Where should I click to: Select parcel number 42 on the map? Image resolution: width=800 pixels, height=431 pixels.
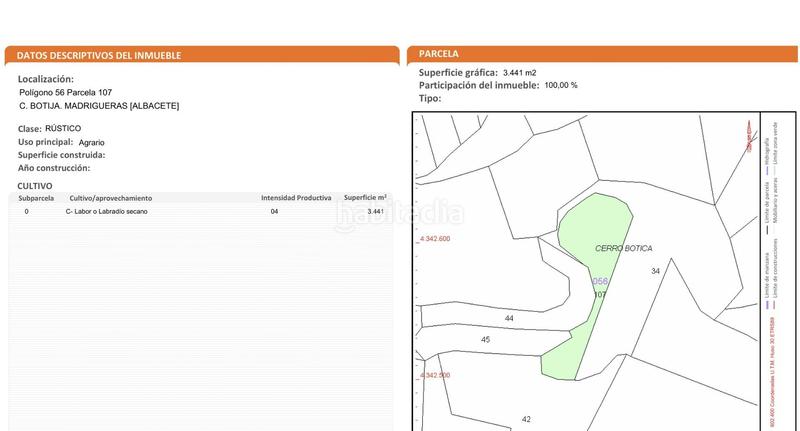pos(526,419)
